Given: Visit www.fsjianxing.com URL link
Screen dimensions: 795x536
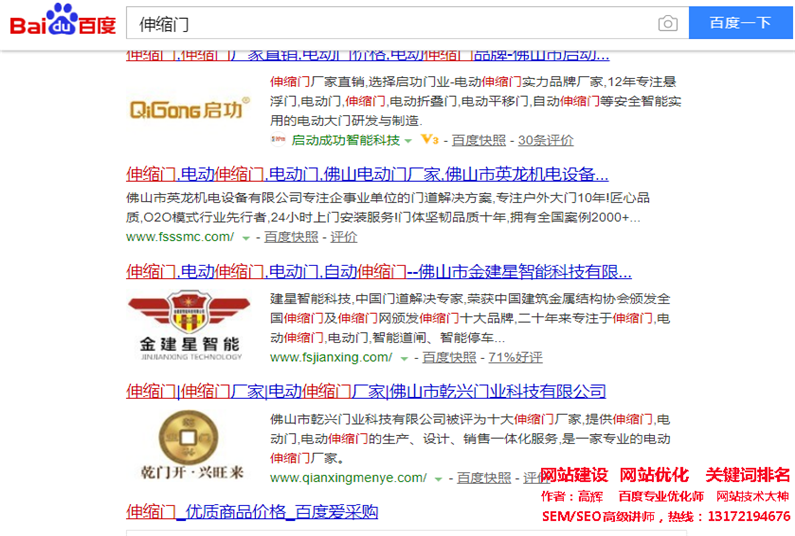Looking at the screenshot, I should [x=331, y=358].
